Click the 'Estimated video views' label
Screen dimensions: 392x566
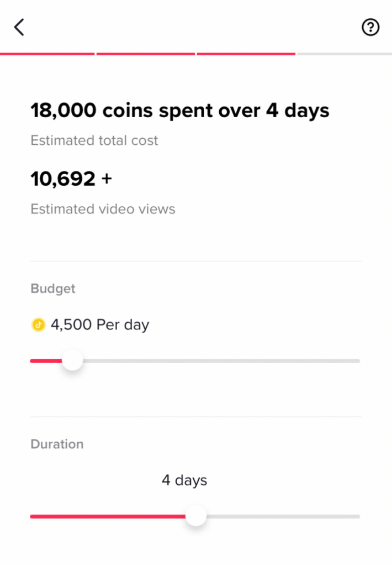tap(103, 209)
